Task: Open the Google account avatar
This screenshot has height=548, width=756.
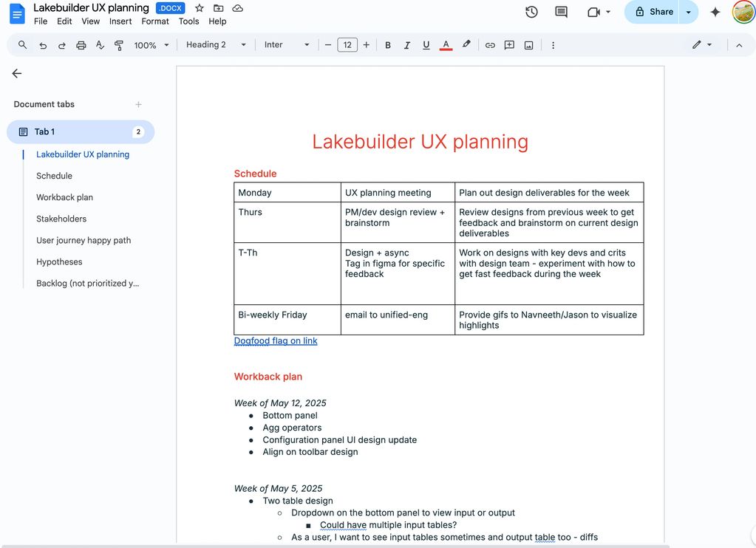Action: point(743,12)
